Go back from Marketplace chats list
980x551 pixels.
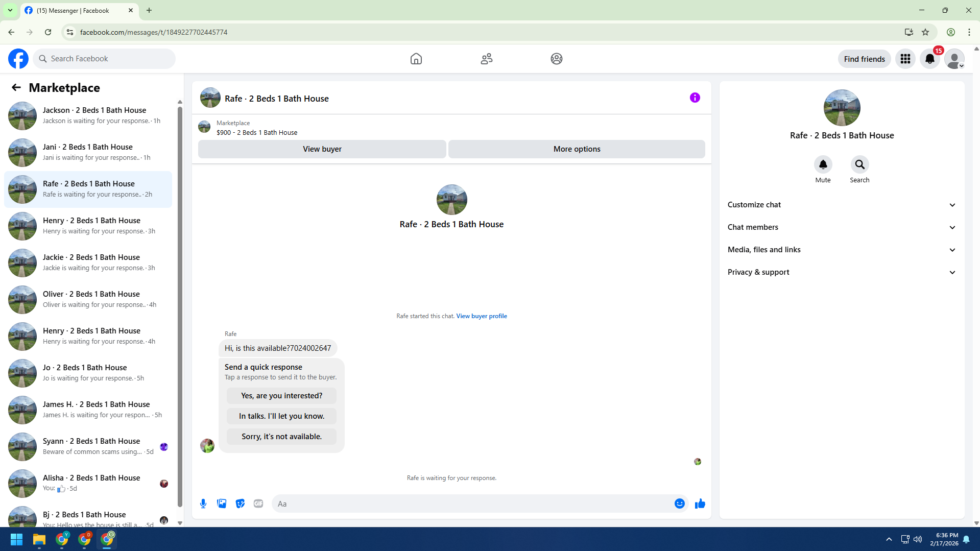tap(16, 87)
